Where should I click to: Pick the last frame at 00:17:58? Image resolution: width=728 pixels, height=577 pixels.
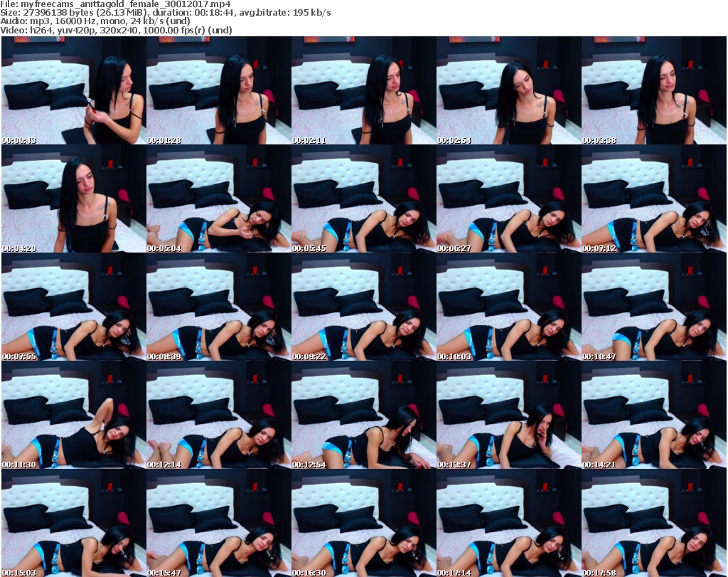pyautogui.click(x=653, y=523)
